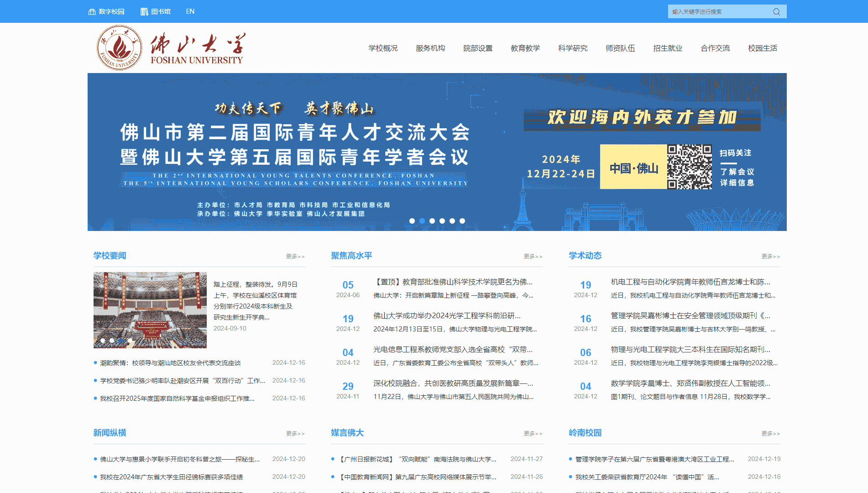The image size is (868, 493).
Task: Open the 媒言佛大 section heading
Action: (347, 433)
